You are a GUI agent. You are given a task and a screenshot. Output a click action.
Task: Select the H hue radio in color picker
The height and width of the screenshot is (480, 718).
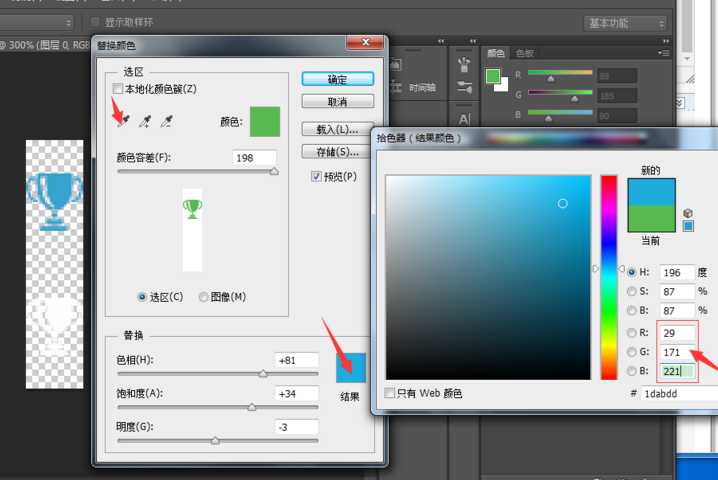(632, 272)
